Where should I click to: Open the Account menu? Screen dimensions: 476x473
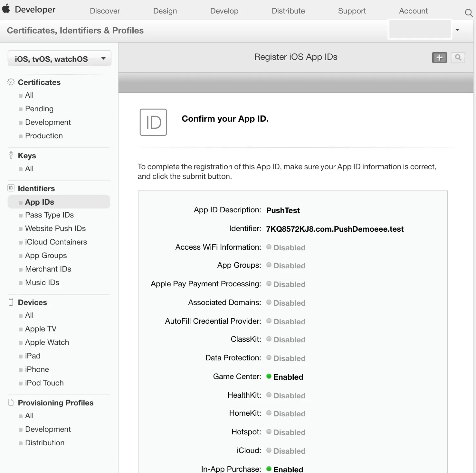(x=414, y=11)
